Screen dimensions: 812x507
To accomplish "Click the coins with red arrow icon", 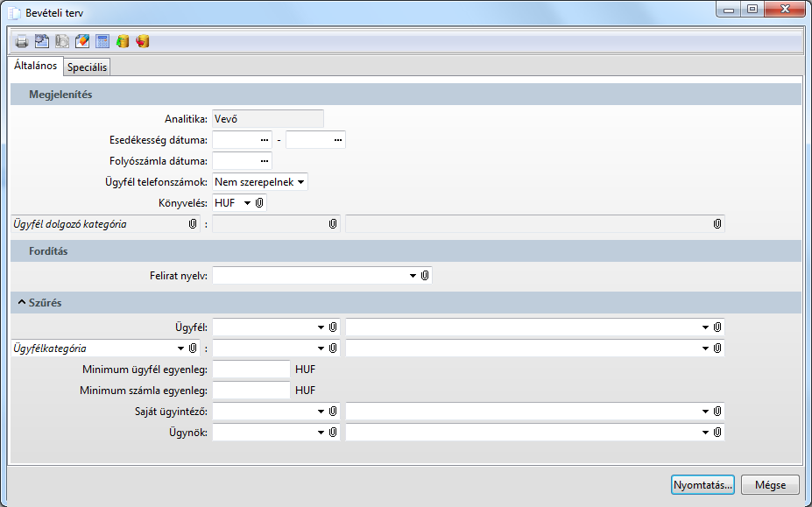I will click(143, 41).
